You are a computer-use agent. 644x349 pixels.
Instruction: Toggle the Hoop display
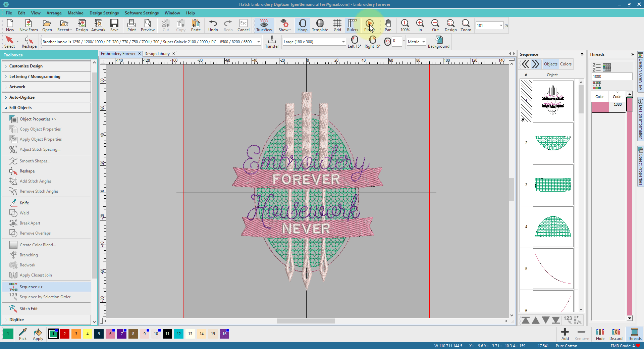coord(302,25)
